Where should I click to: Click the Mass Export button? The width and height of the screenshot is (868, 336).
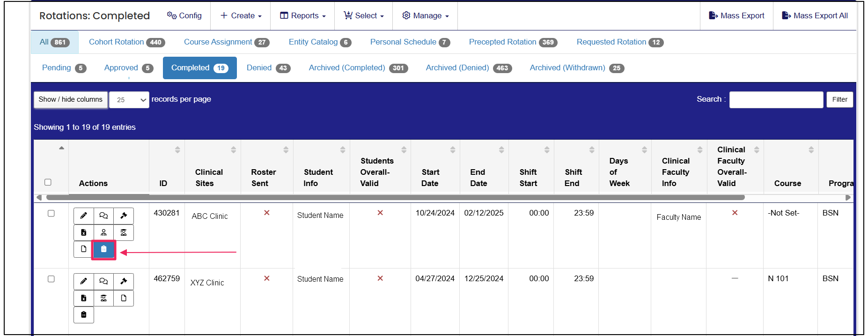(x=736, y=15)
